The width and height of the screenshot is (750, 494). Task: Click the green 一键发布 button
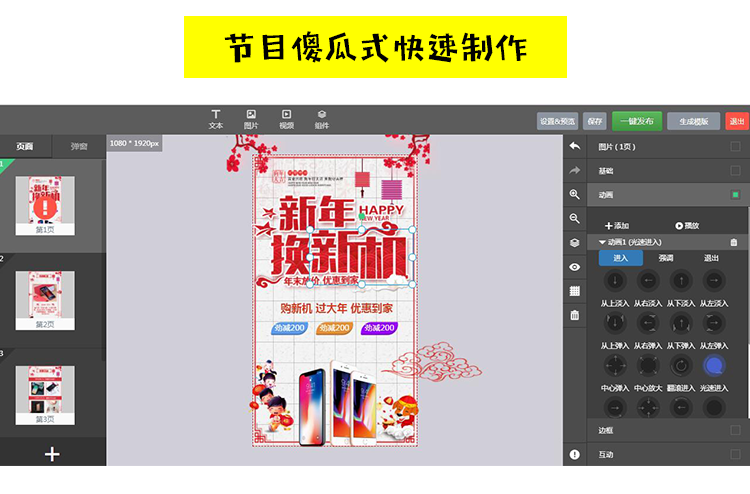[636, 121]
